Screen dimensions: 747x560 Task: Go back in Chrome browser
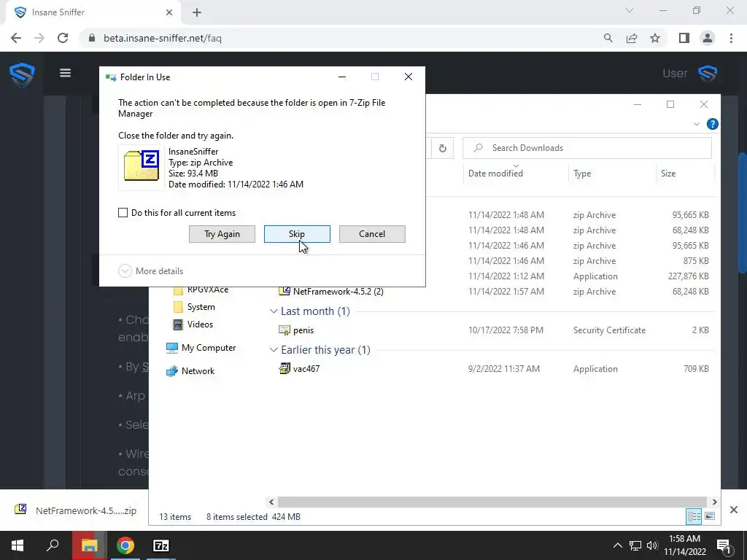pyautogui.click(x=16, y=38)
